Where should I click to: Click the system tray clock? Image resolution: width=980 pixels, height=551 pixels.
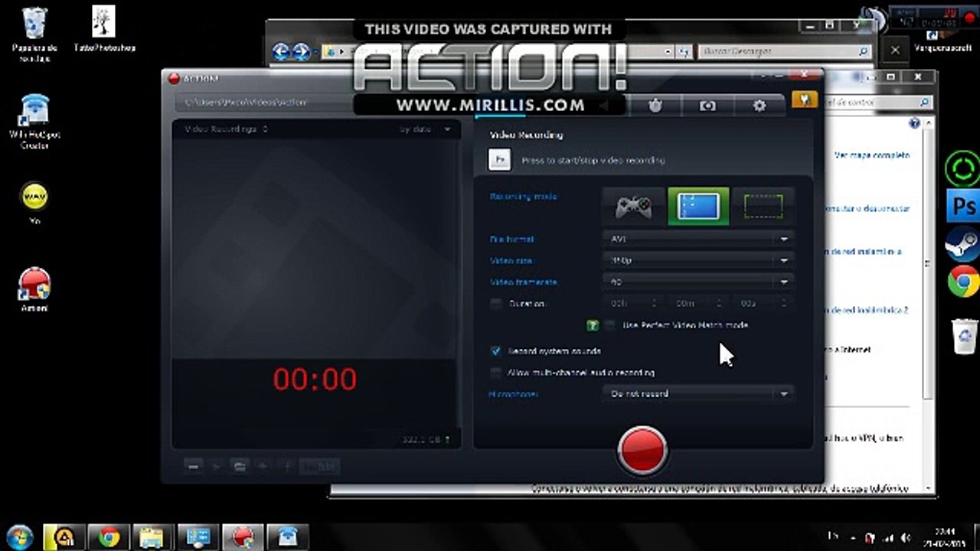coord(943,536)
